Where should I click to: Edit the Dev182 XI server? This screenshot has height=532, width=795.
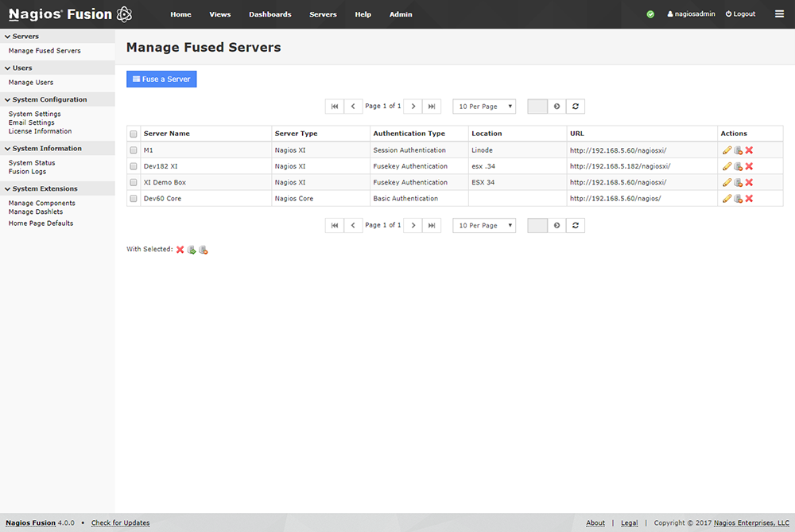pos(727,166)
